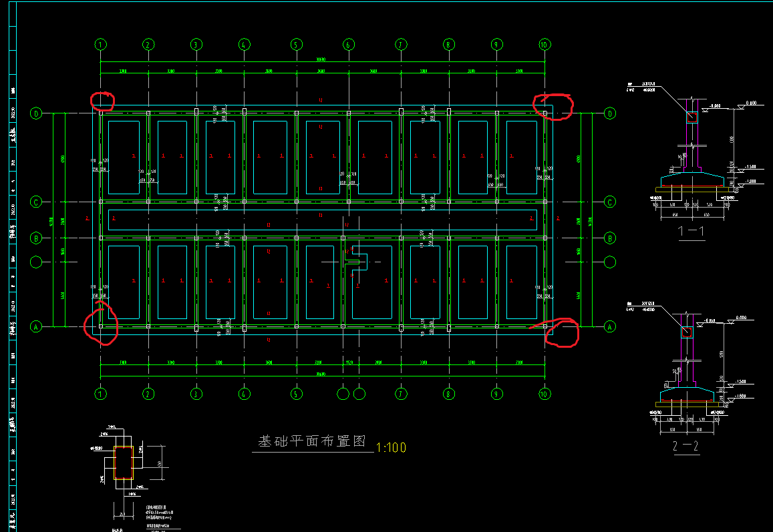Select the drawing title 基础平面布置图
The image size is (773, 532).
(x=313, y=441)
